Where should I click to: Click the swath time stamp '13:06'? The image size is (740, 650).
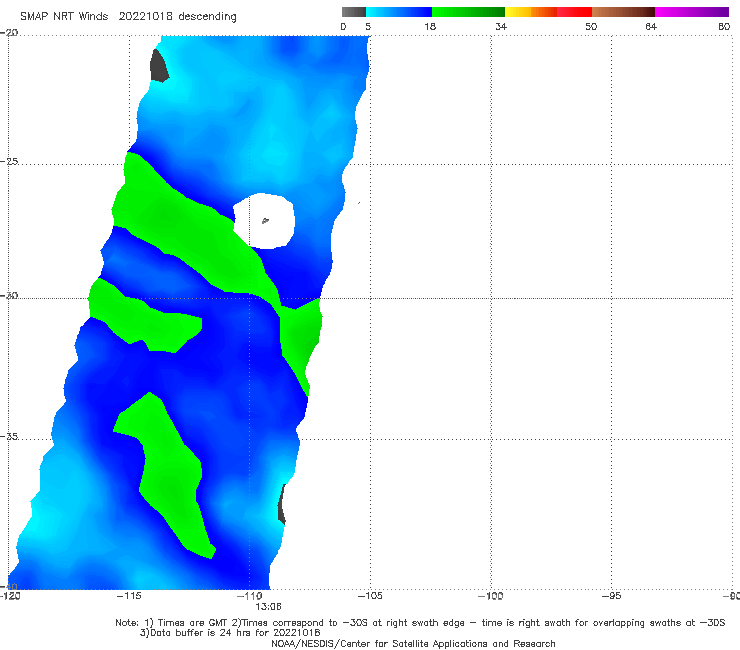(x=269, y=607)
